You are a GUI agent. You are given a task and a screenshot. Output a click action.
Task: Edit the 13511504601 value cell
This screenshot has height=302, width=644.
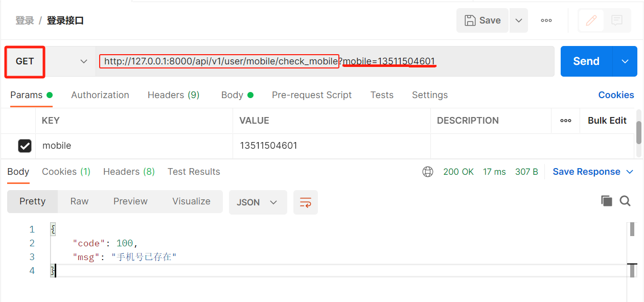pyautogui.click(x=332, y=146)
